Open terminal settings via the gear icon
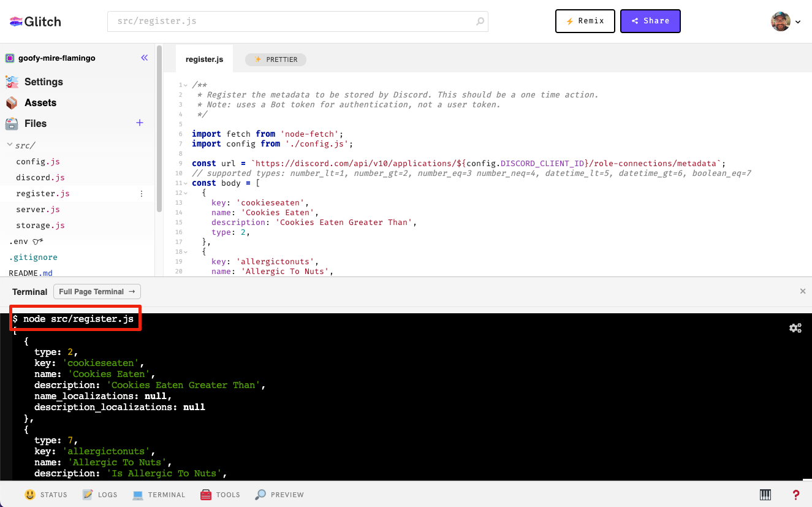Screen dimensions: 812x507 click(x=795, y=328)
